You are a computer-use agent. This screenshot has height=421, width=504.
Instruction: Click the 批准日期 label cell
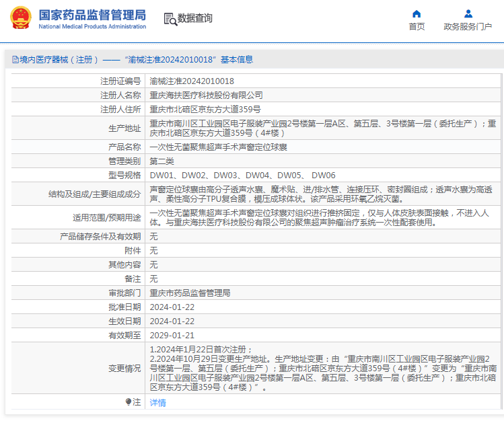click(x=79, y=307)
